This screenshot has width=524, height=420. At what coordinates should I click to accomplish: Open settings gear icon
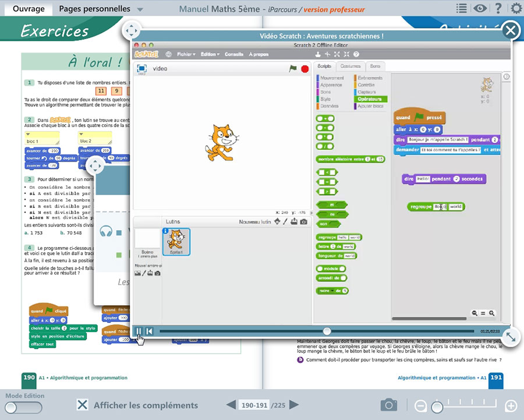pyautogui.click(x=515, y=8)
